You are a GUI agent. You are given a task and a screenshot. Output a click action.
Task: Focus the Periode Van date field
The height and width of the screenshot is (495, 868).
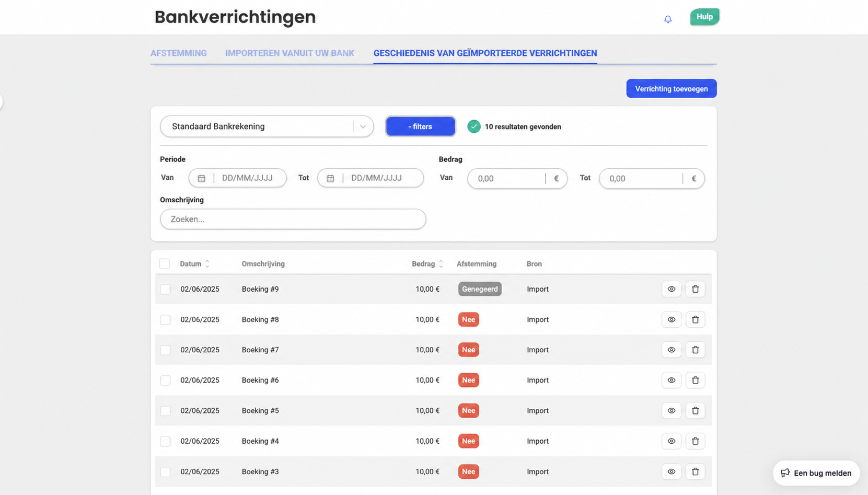pos(238,178)
